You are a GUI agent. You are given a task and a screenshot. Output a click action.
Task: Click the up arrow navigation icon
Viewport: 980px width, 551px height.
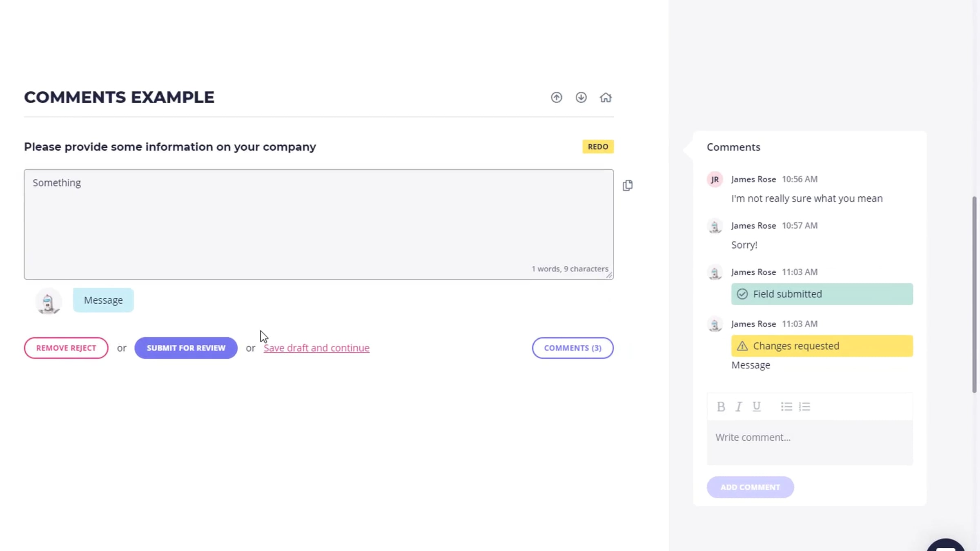click(556, 98)
